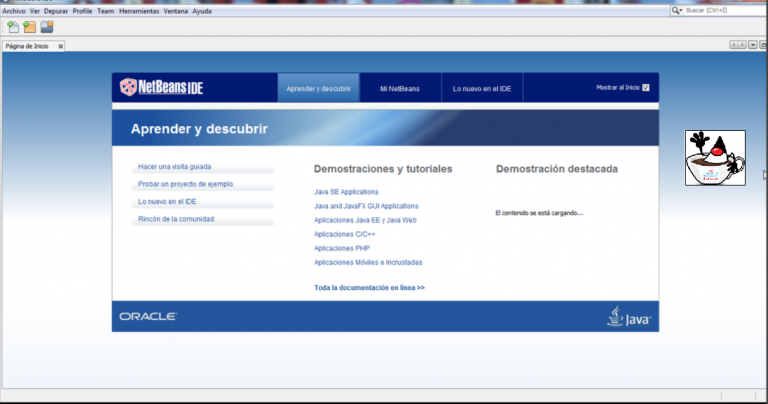The width and height of the screenshot is (768, 404).
Task: Open the Archivo menu
Action: [14, 11]
